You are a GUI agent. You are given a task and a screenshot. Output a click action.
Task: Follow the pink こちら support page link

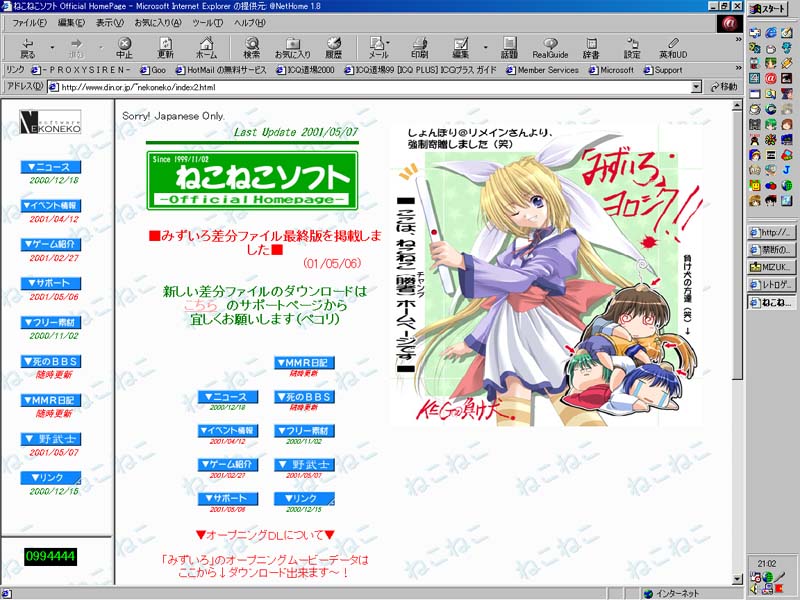(201, 305)
